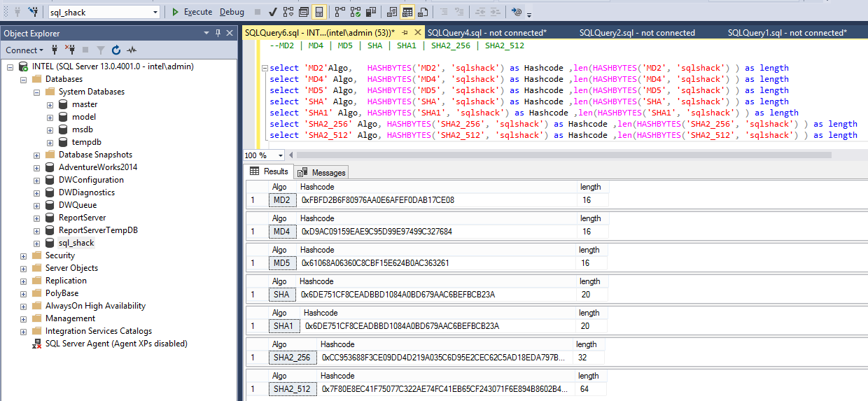Click the Query Options toolbar icon
The width and height of the screenshot is (868, 401).
[x=304, y=12]
